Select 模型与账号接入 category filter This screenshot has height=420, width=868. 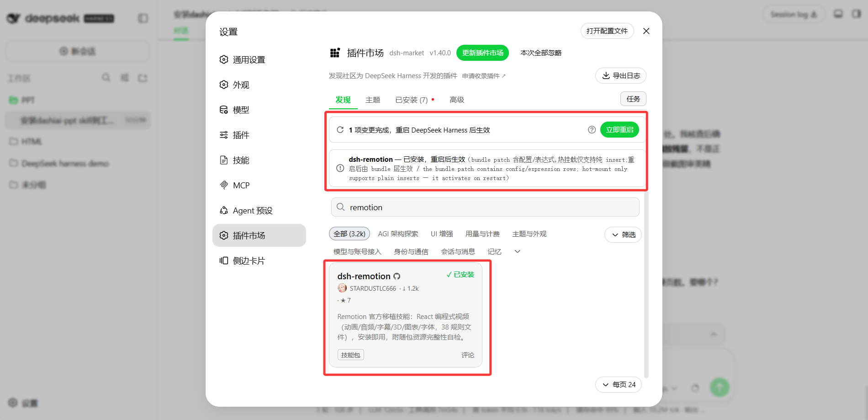(357, 252)
